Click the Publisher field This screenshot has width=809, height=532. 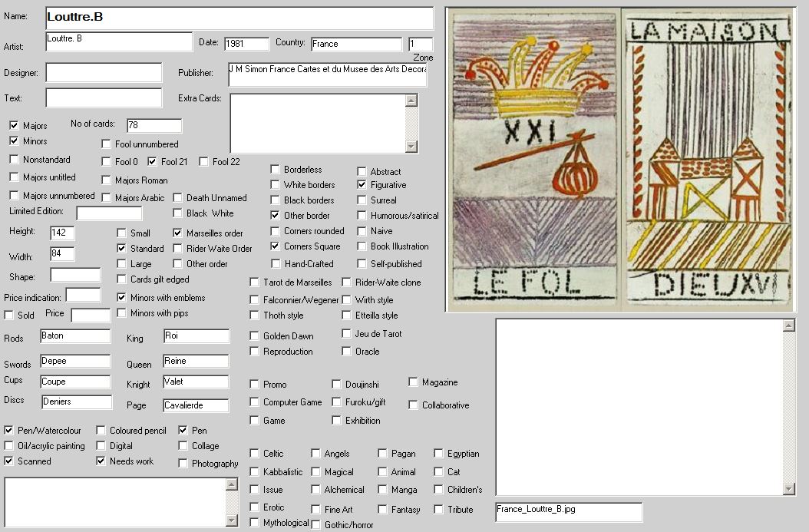(x=327, y=74)
